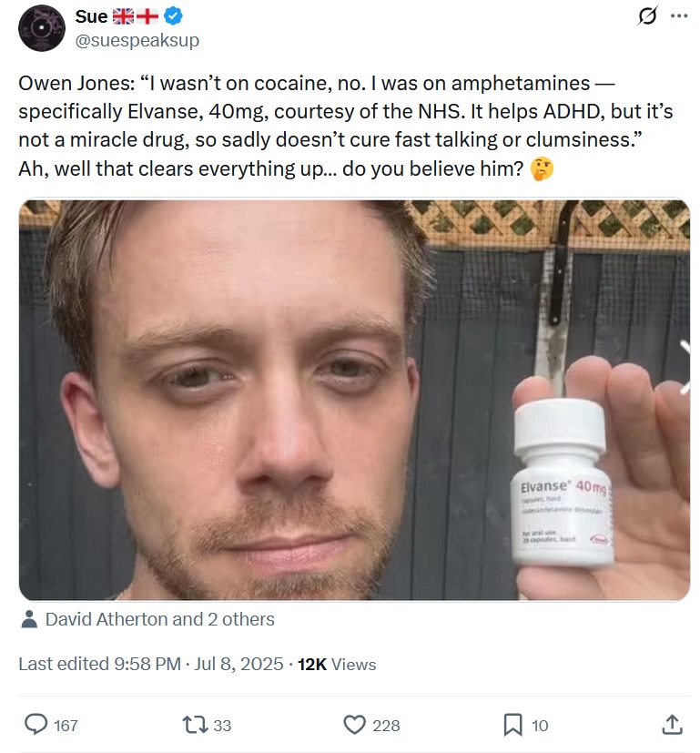The width and height of the screenshot is (700, 753).
Task: Click the Grok slashed-circle icon
Action: (647, 16)
